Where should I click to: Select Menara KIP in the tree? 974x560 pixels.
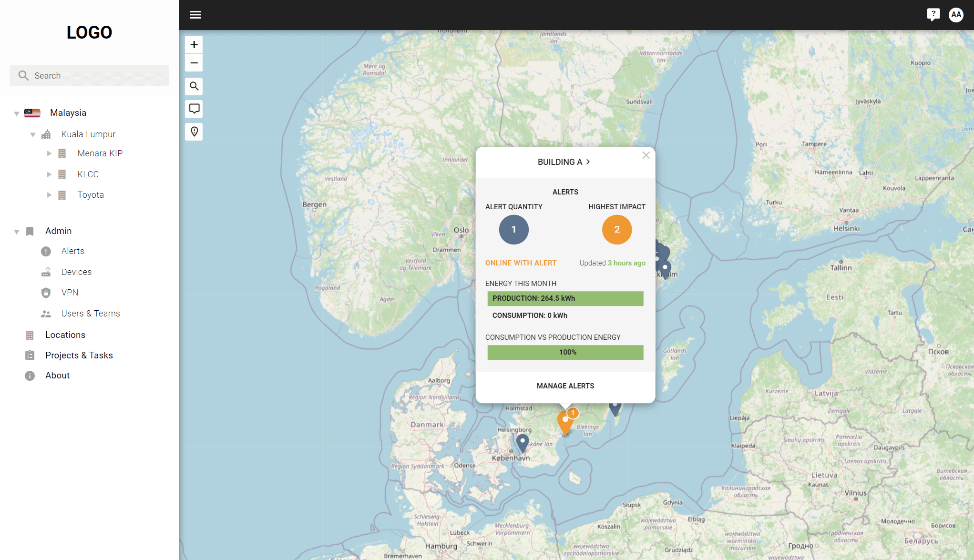coord(100,153)
